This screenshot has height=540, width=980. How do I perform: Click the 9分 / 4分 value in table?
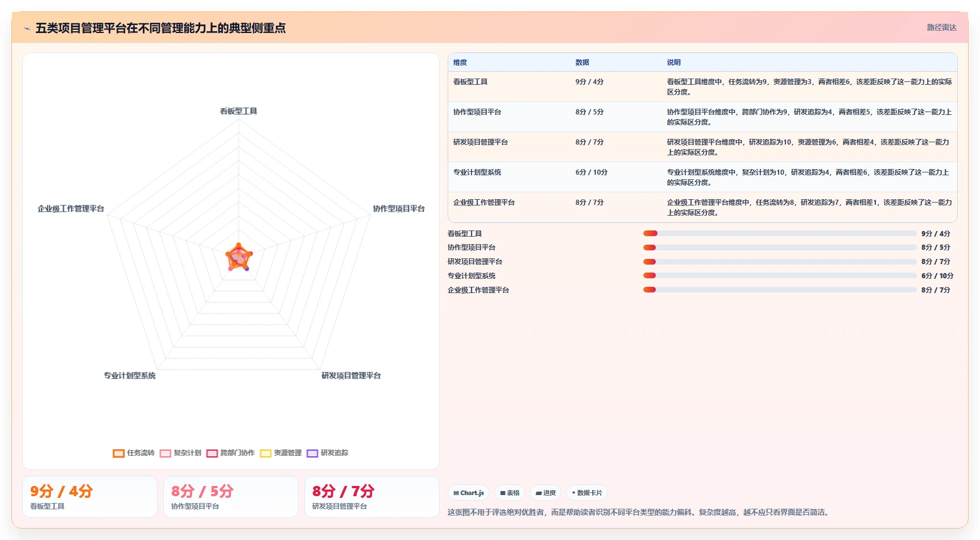[x=589, y=82]
